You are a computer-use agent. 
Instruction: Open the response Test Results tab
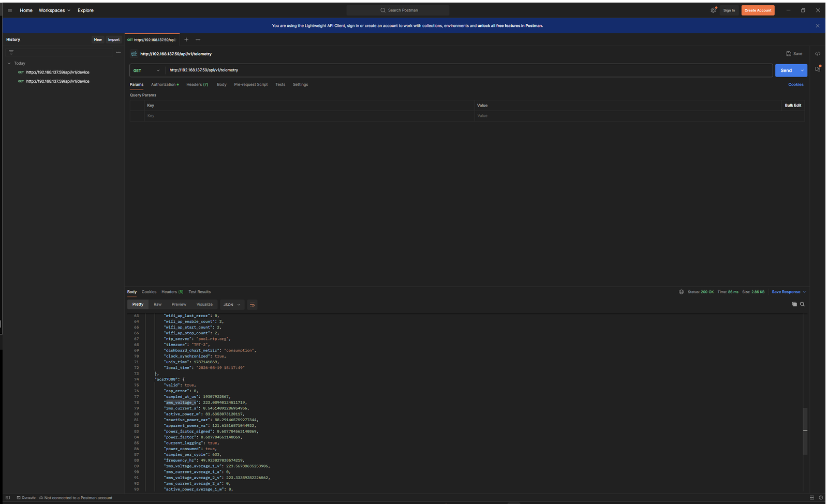[200, 292]
